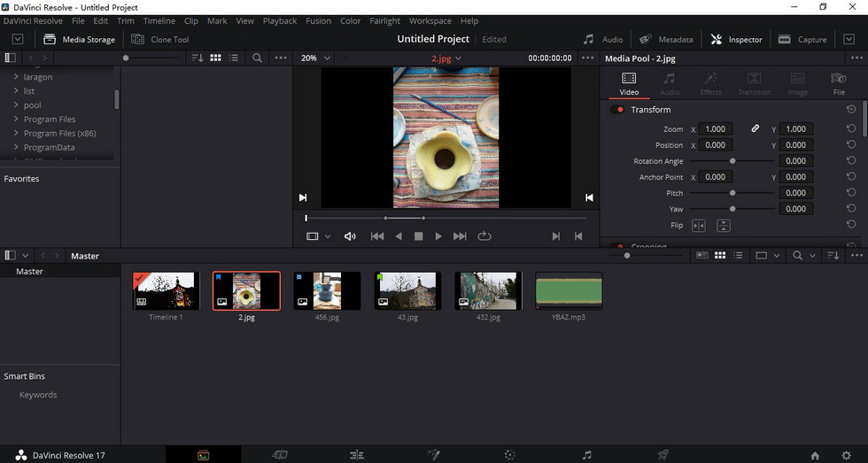Expand the ProgramData folder
This screenshot has height=463, width=868.
(16, 147)
